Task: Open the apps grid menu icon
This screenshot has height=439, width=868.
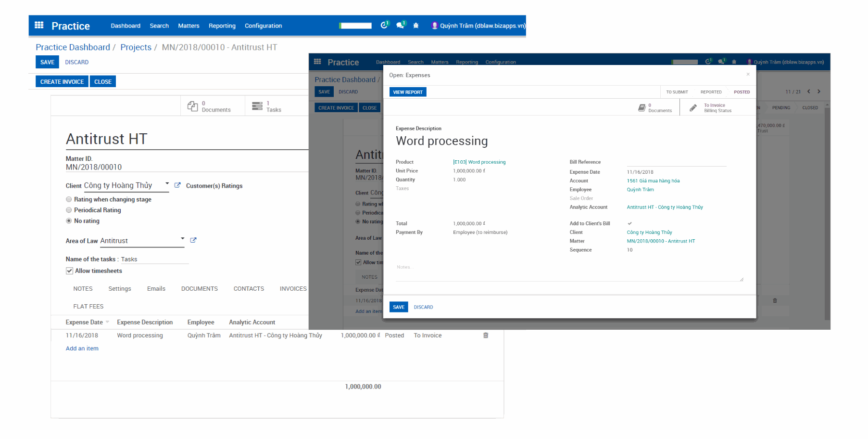Action: coord(39,26)
